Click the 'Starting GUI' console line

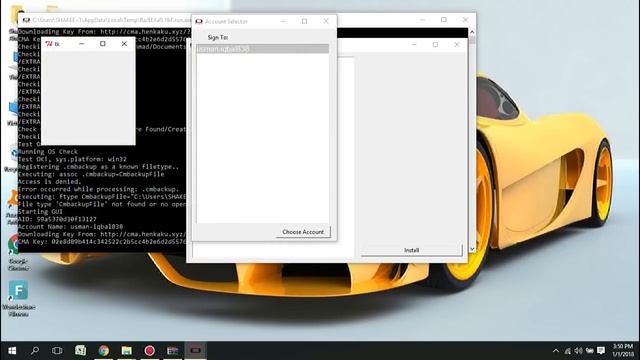pyautogui.click(x=40, y=212)
